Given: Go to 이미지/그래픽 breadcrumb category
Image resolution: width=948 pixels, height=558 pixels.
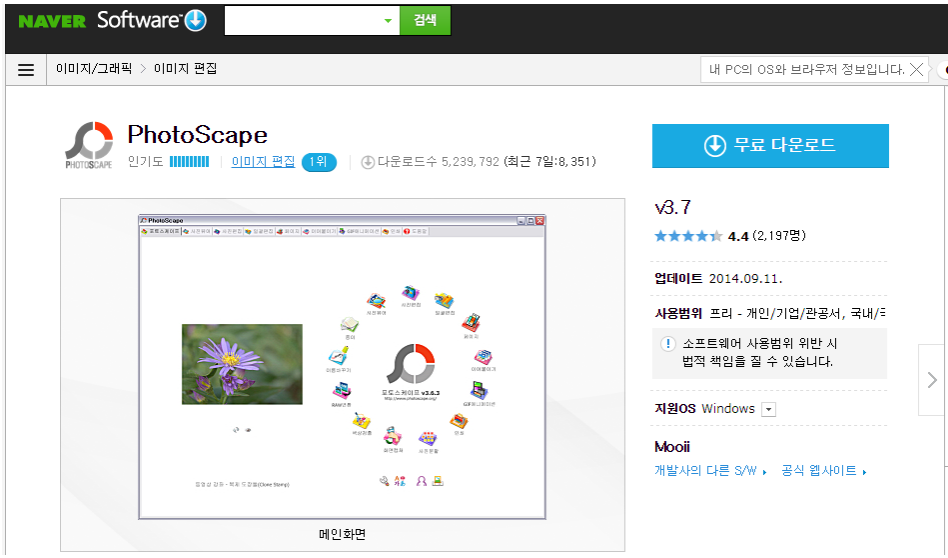Looking at the screenshot, I should coord(94,69).
